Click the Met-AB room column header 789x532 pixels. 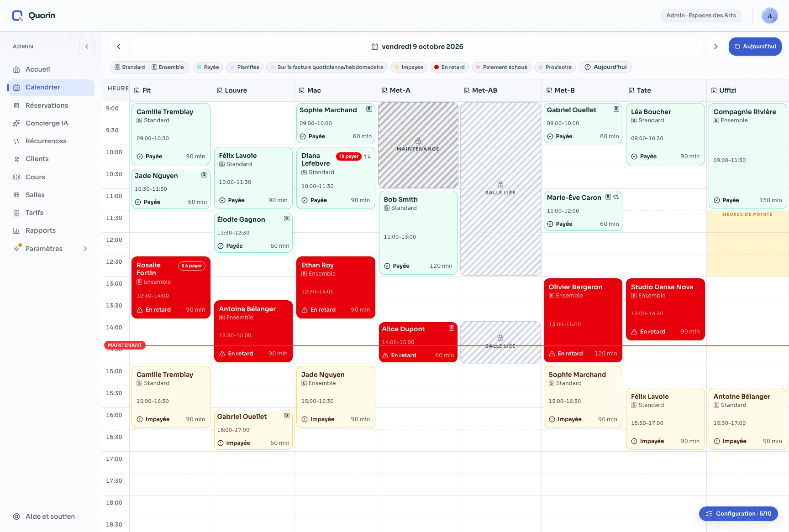[x=500, y=90]
